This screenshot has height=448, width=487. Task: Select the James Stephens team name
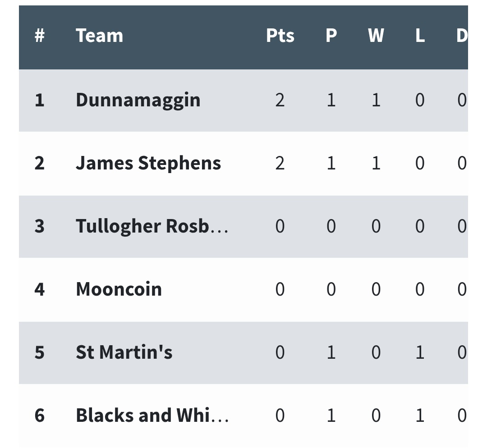[148, 163]
